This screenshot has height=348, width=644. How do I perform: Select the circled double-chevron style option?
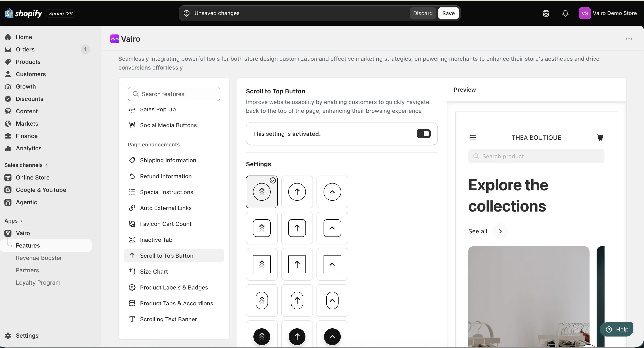(262, 192)
